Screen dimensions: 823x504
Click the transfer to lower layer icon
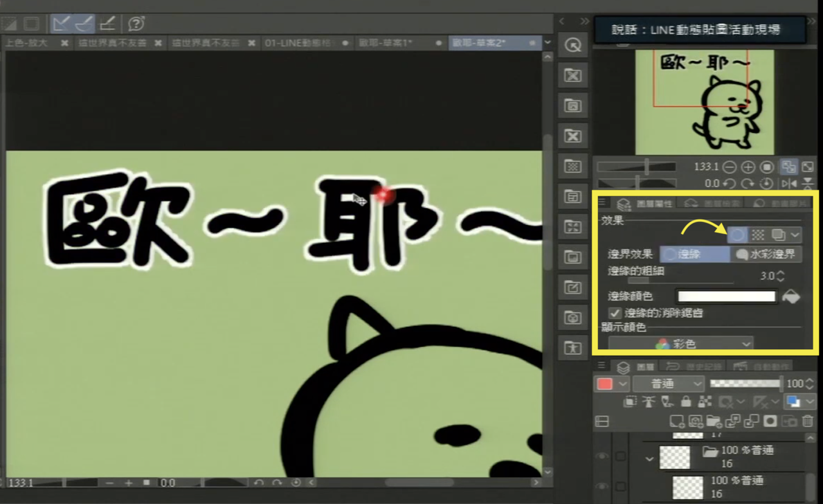pos(733,422)
